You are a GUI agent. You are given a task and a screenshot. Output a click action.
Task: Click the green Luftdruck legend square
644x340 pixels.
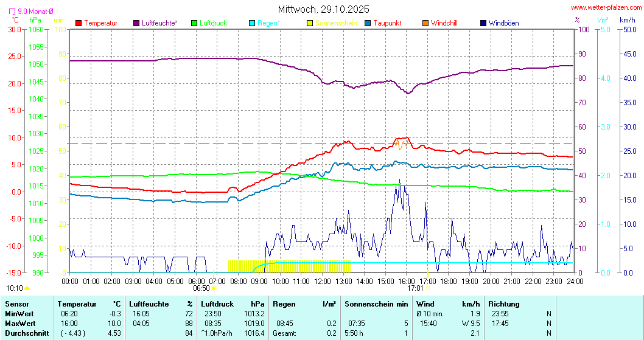pyautogui.click(x=194, y=23)
